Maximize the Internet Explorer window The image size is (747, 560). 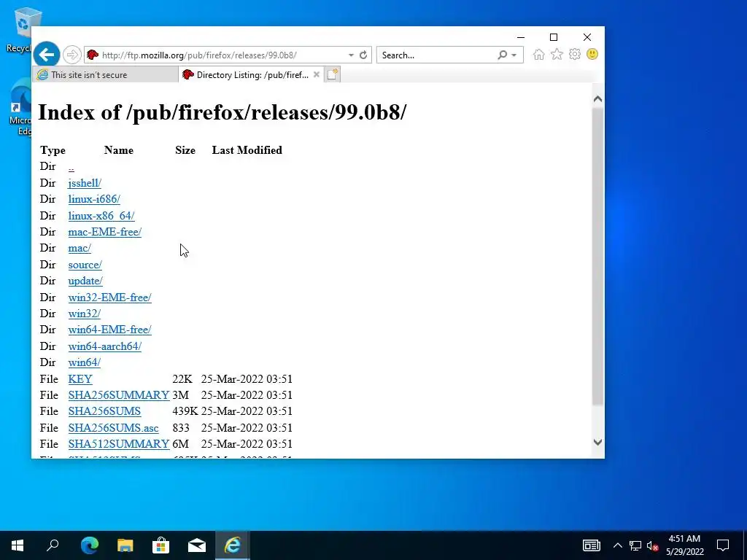click(554, 37)
